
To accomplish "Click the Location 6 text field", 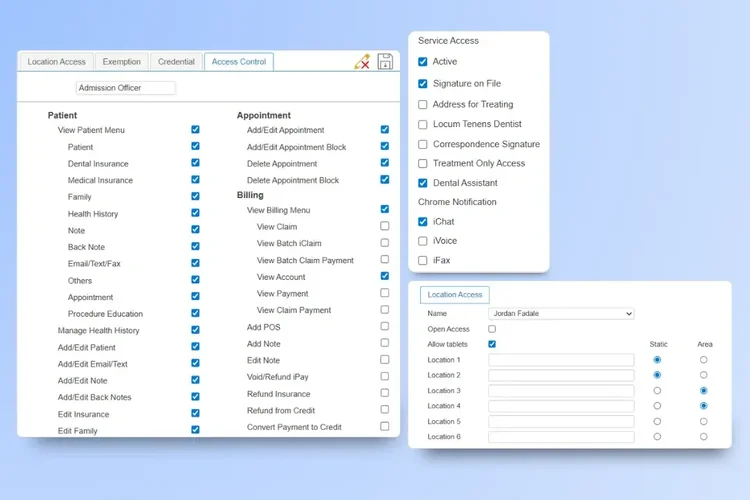I will tap(561, 437).
